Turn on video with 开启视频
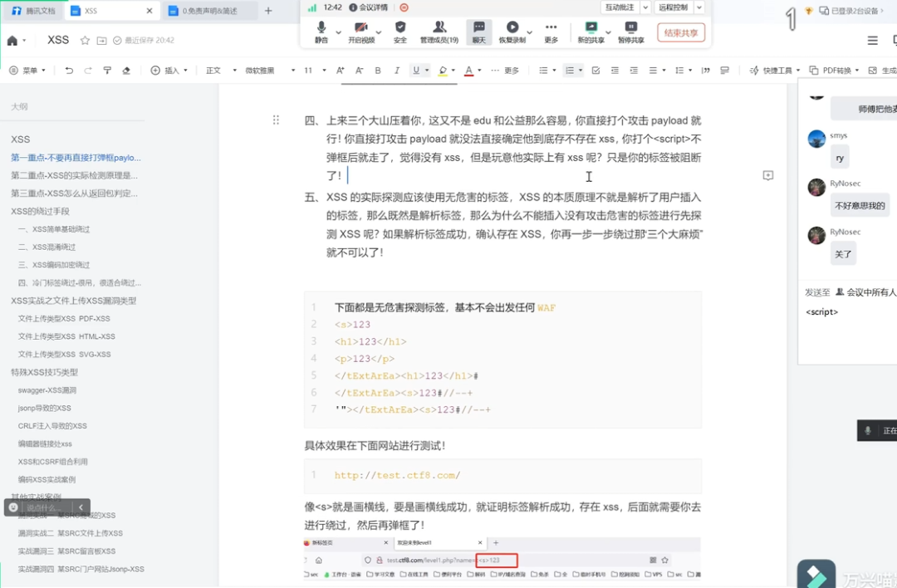The image size is (897, 588). coord(361,32)
